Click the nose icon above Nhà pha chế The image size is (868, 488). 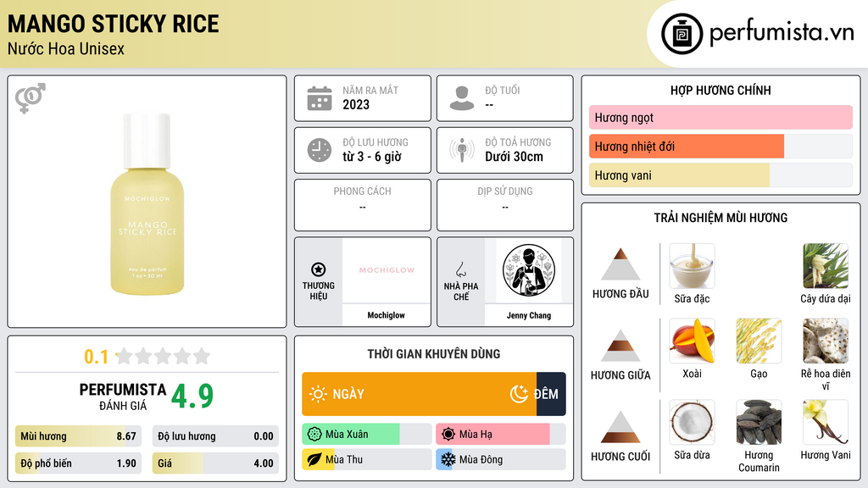pyautogui.click(x=460, y=269)
